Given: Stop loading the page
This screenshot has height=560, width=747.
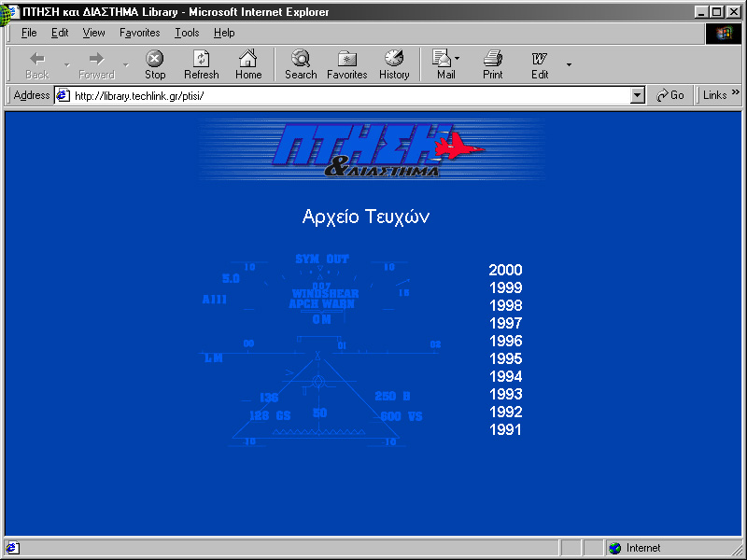Looking at the screenshot, I should click(x=155, y=64).
